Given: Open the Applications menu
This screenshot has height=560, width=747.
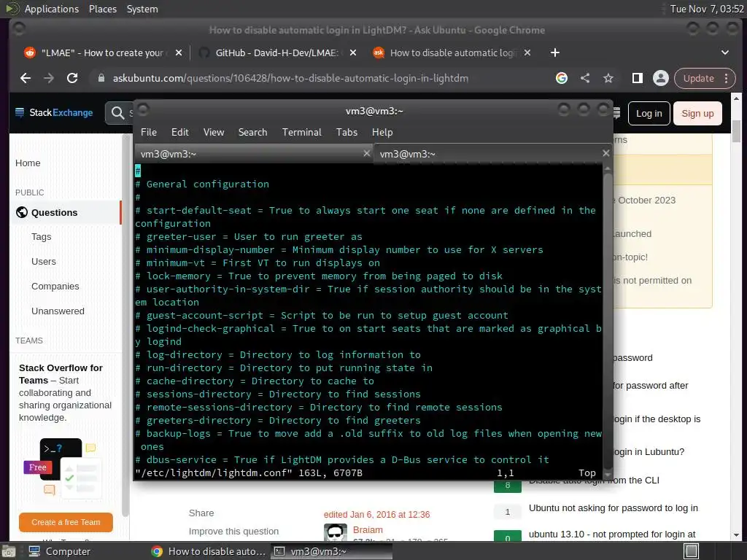Looking at the screenshot, I should tap(52, 9).
